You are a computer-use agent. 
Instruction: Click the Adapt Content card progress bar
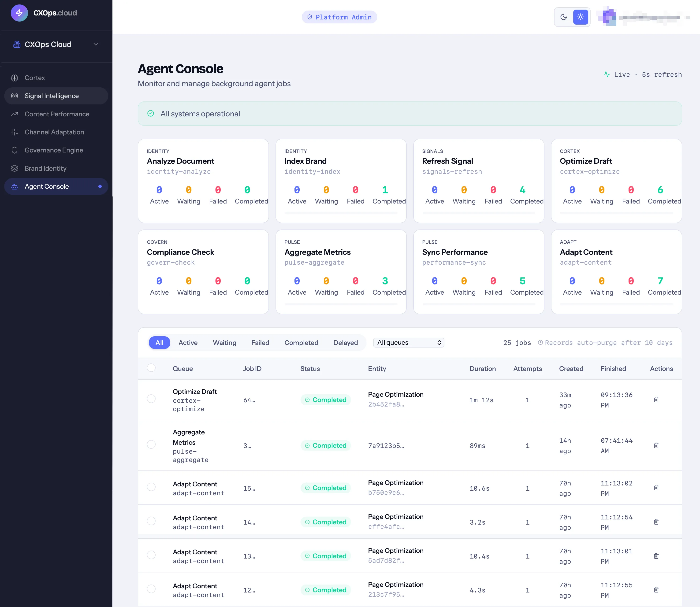(x=616, y=304)
